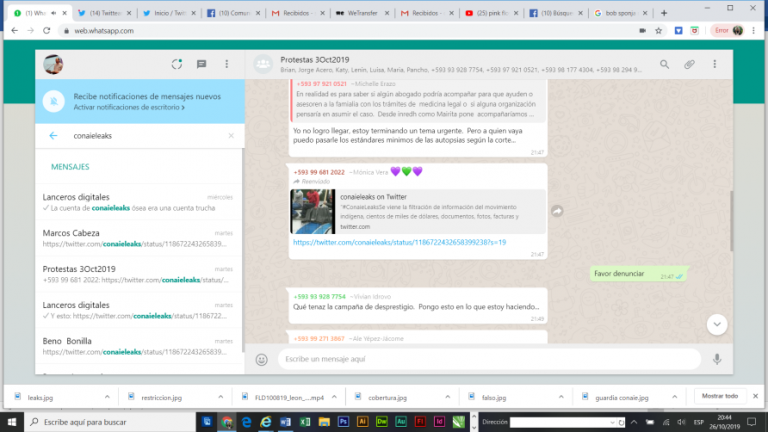Viewport: 768px width, 432px height.
Task: Click the paperclip attach icon
Action: [x=689, y=65]
